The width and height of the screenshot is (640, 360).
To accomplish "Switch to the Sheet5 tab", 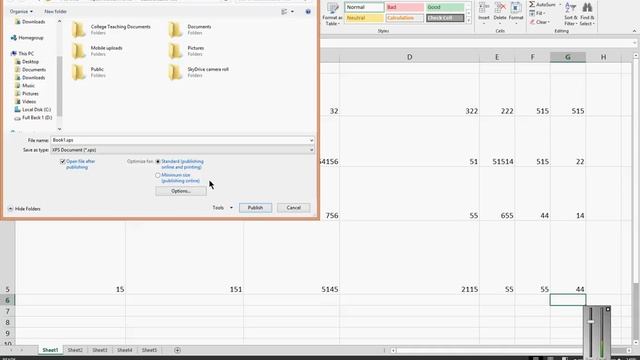I will (x=149, y=350).
